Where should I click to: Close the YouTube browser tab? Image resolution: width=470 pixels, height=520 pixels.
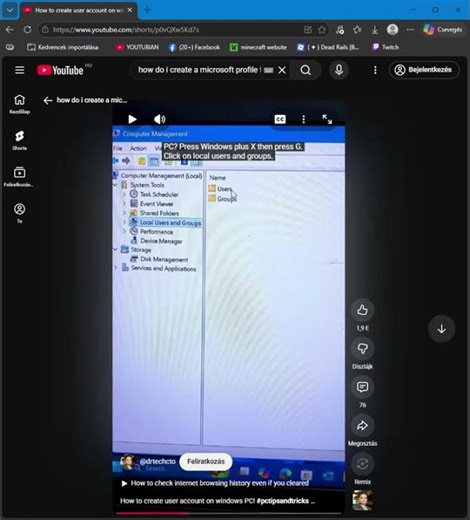pyautogui.click(x=130, y=10)
